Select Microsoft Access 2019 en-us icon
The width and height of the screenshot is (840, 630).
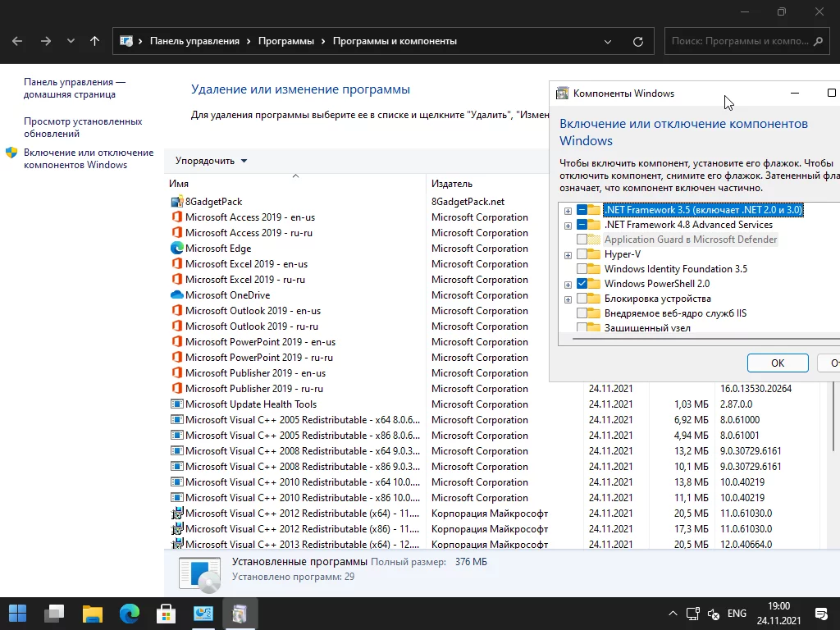tap(177, 217)
